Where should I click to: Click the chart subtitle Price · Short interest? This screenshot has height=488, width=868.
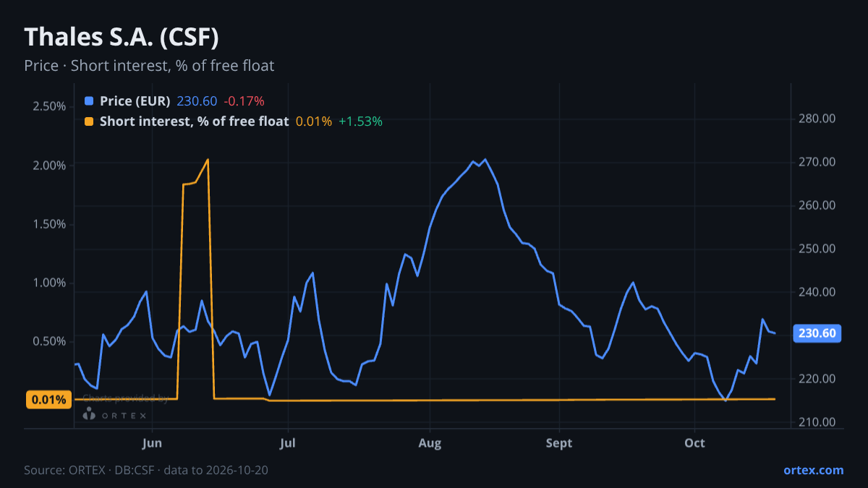[x=149, y=66]
